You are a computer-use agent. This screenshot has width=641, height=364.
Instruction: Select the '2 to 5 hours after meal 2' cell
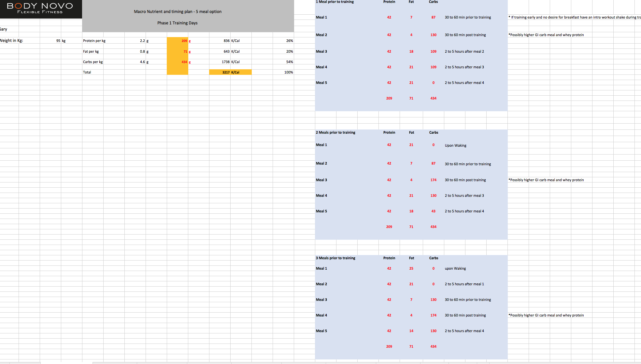coord(464,51)
